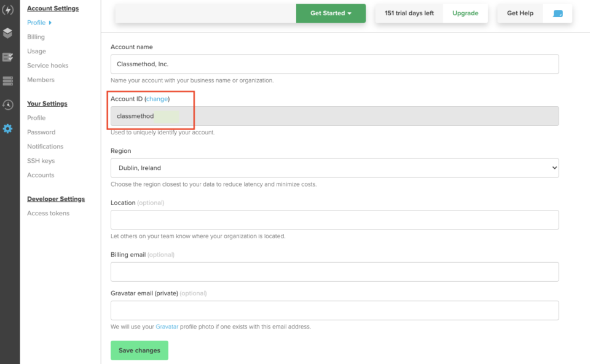Click the change link beside Account ID
This screenshot has width=590, height=364.
157,98
